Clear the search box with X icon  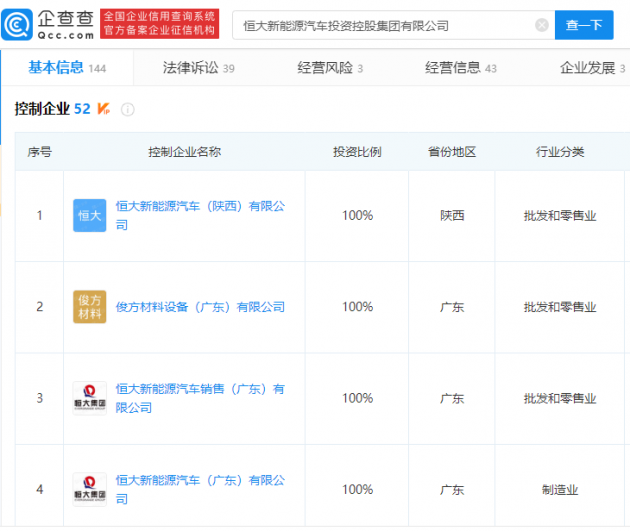click(542, 25)
